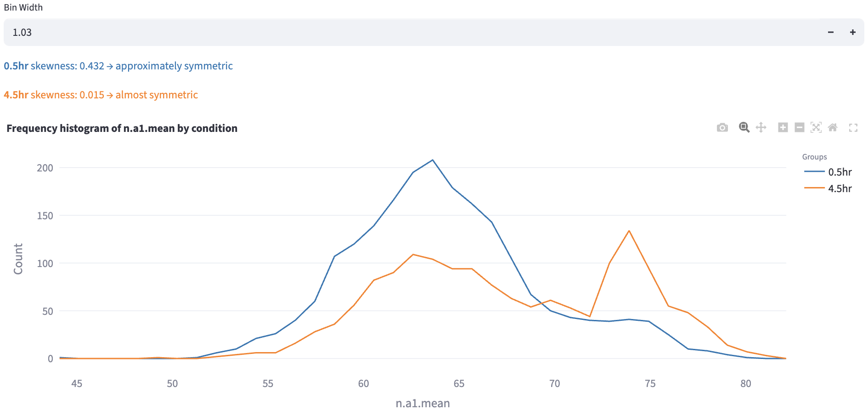This screenshot has width=868, height=410.
Task: Click the 0.5hr skewness text line
Action: pos(118,66)
